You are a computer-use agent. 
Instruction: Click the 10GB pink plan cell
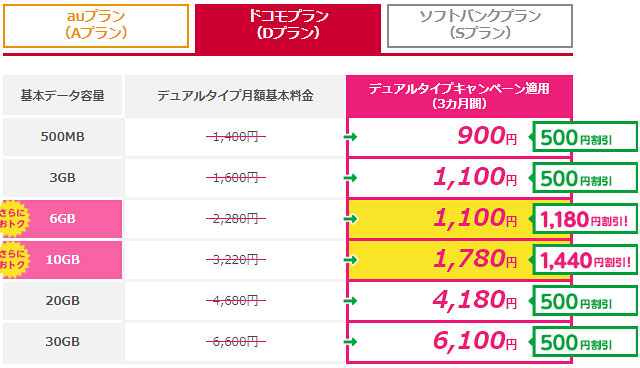click(x=62, y=260)
